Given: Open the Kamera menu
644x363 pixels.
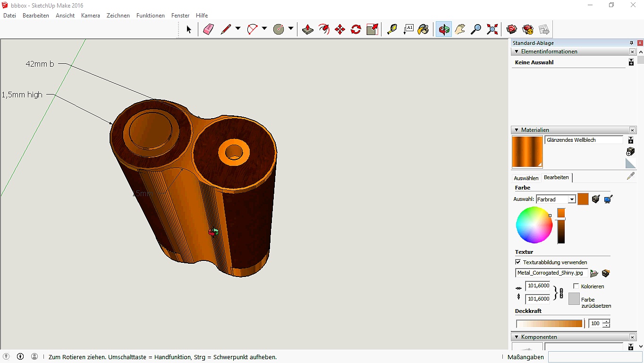Looking at the screenshot, I should 90,16.
